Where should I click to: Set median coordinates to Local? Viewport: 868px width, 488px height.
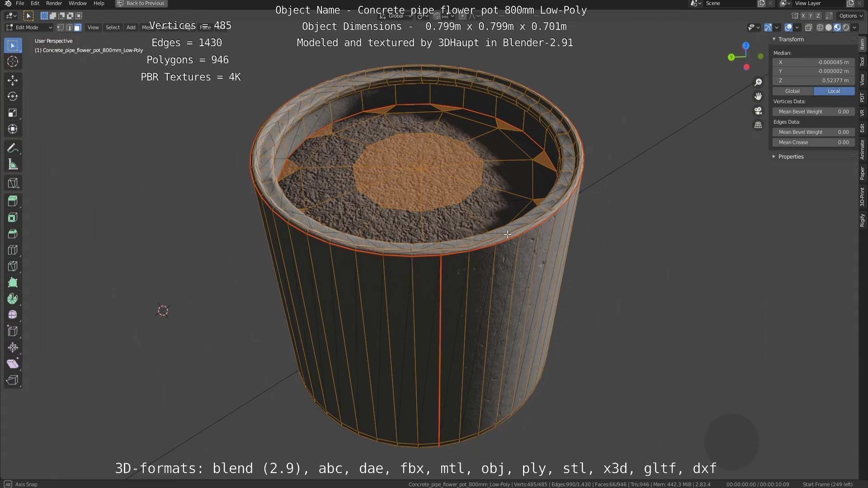point(834,91)
